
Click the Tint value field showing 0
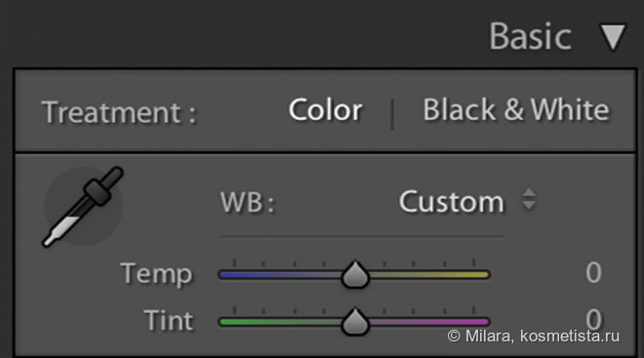pos(593,319)
